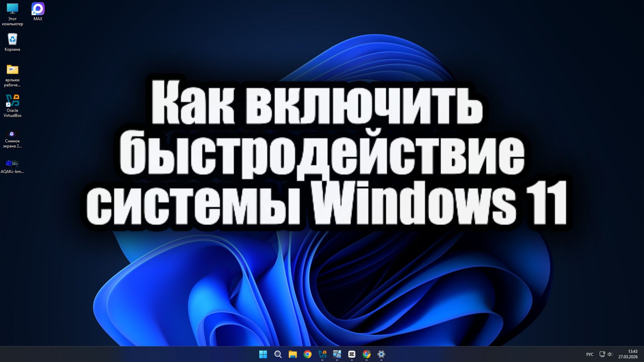Open the volume speaker tray icon
Screen dimensions: 644x362
coord(610,354)
